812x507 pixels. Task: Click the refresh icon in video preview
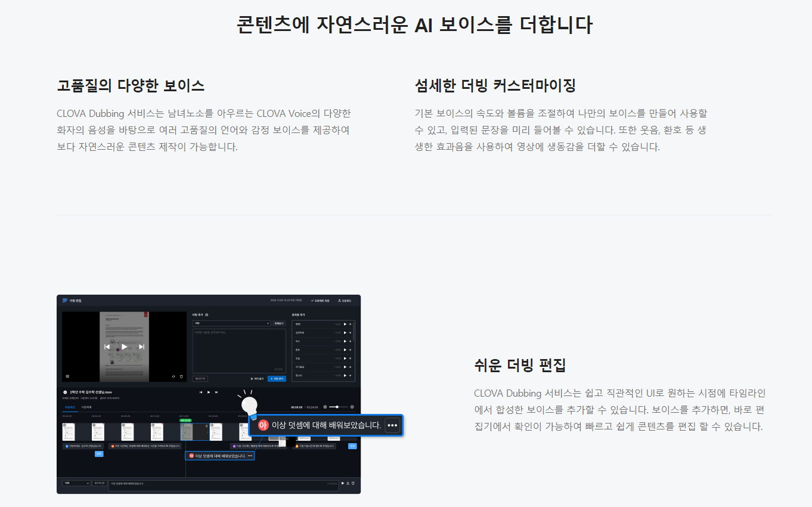tap(173, 376)
